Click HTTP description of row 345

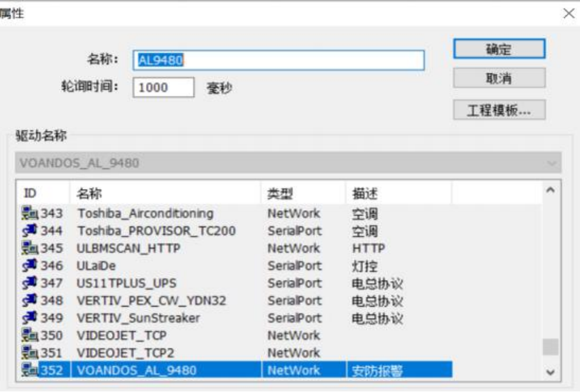click(368, 248)
